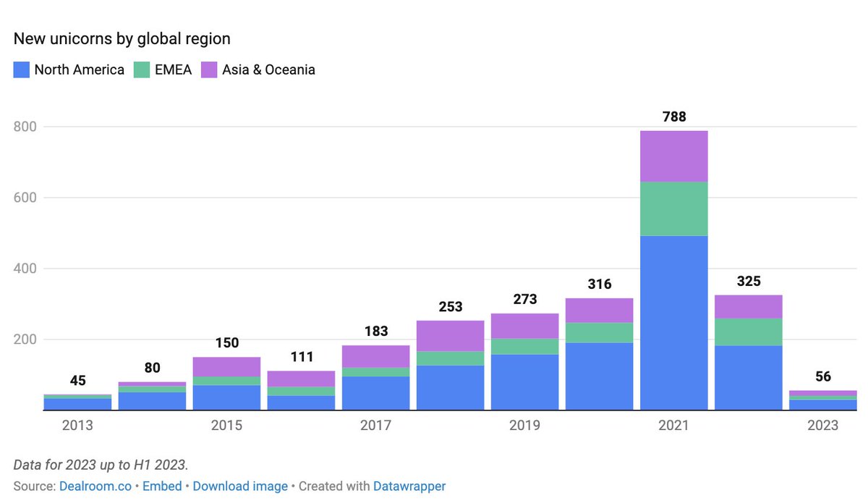This screenshot has width=868, height=501.
Task: Click the 2017 x-axis label
Action: (376, 425)
